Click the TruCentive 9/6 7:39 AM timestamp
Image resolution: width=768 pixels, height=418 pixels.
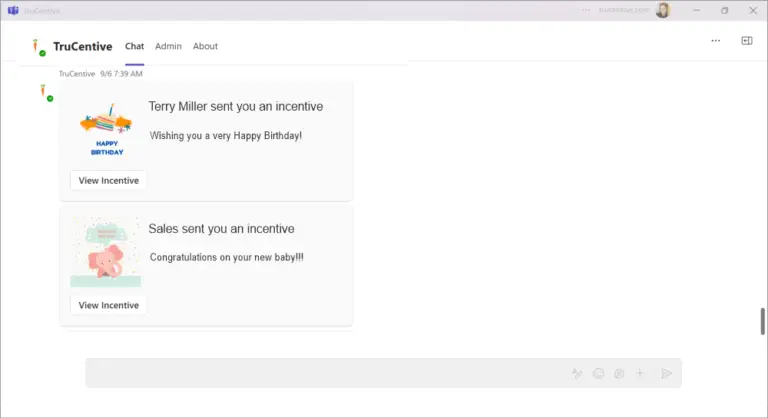100,74
